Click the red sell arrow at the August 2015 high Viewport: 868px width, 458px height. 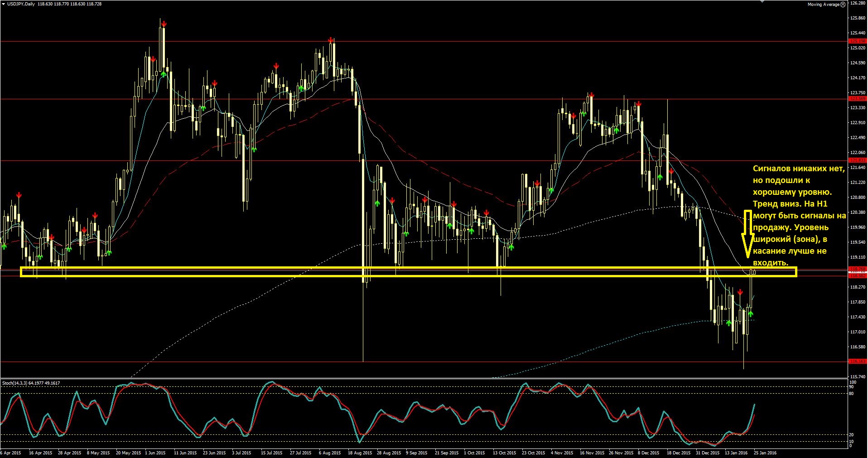click(x=331, y=40)
